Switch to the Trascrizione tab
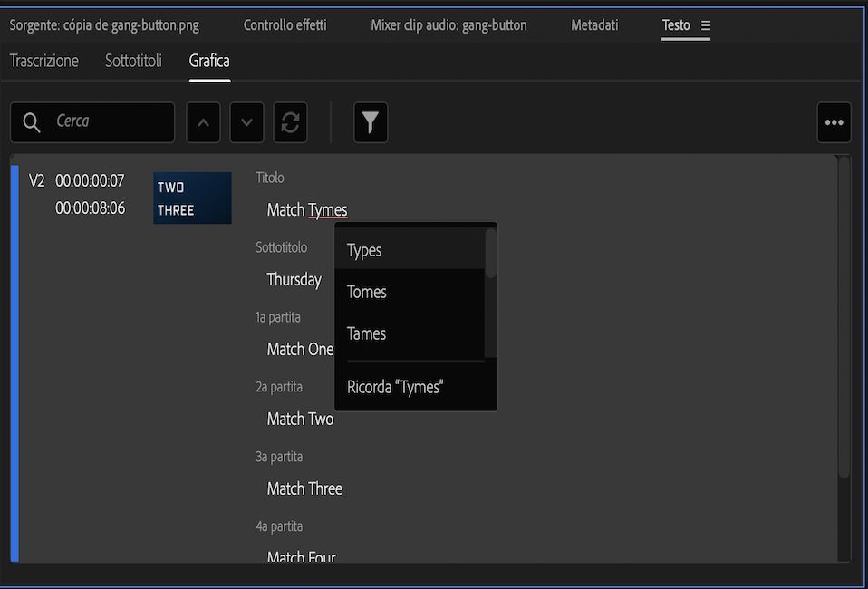The image size is (868, 589). coord(44,61)
